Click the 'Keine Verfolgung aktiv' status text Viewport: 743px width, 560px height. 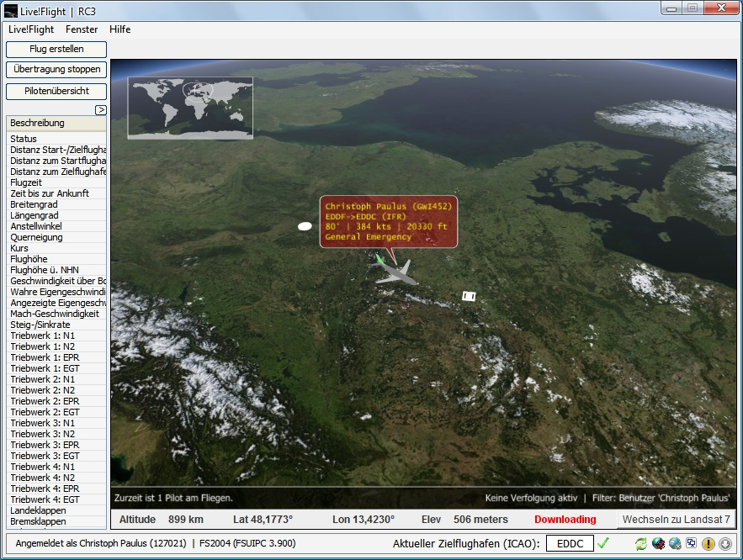tap(531, 498)
